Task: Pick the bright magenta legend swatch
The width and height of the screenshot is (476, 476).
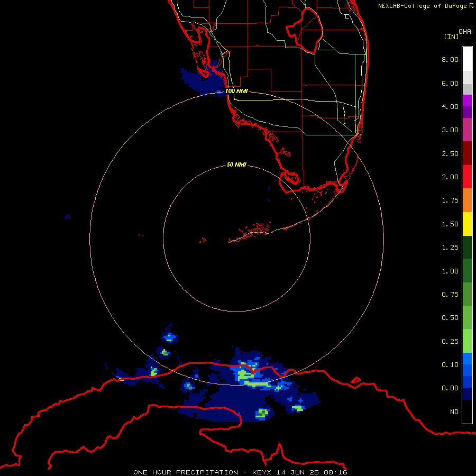Action: [x=467, y=100]
